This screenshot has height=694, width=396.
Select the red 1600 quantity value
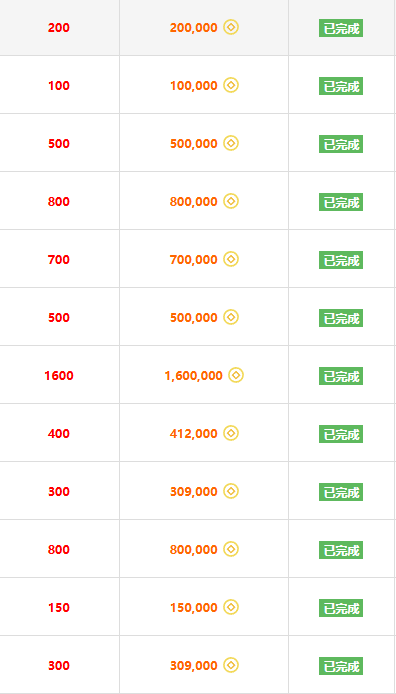(59, 376)
